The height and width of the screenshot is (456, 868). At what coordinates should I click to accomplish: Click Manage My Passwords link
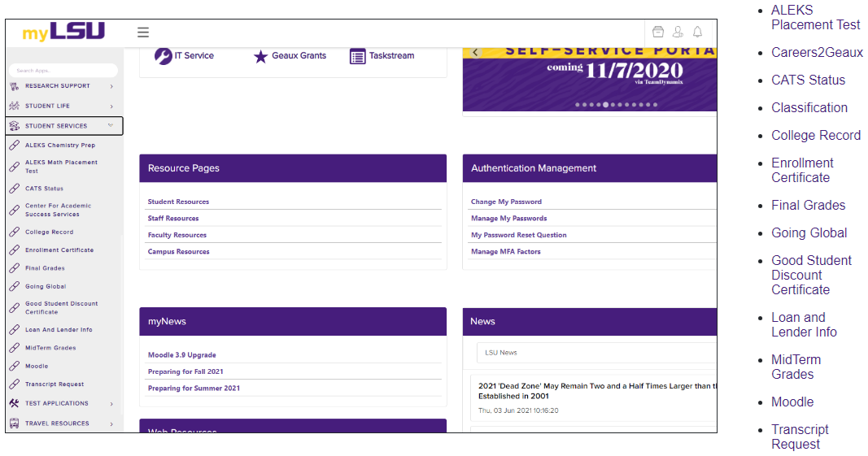point(508,219)
